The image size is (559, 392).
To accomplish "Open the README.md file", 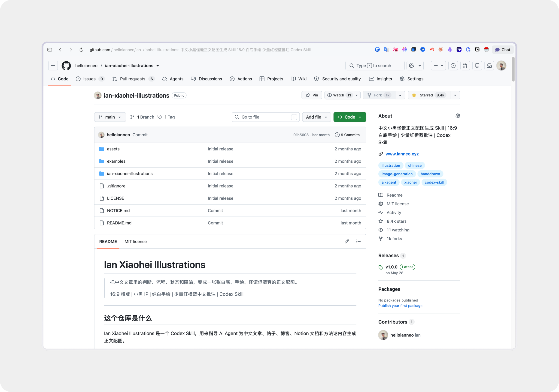I will point(119,223).
